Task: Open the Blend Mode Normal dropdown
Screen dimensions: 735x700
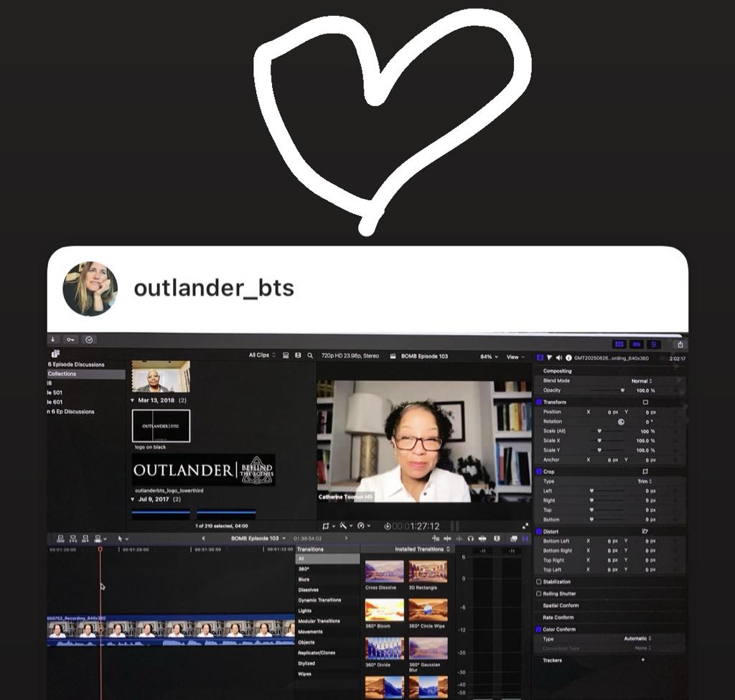Action: 641,381
